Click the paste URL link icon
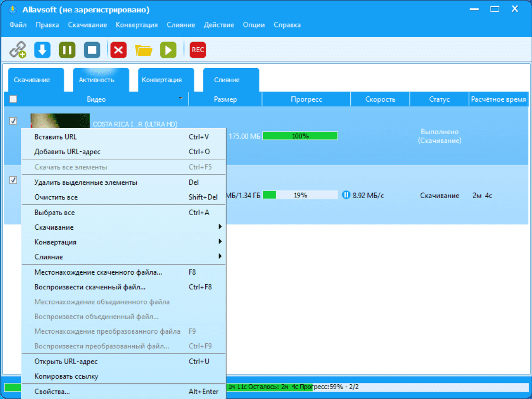532x399 pixels. 17,50
